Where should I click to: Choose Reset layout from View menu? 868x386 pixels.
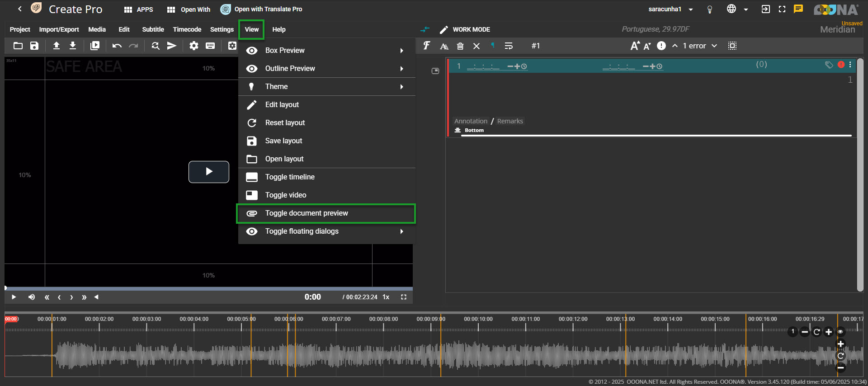click(285, 123)
